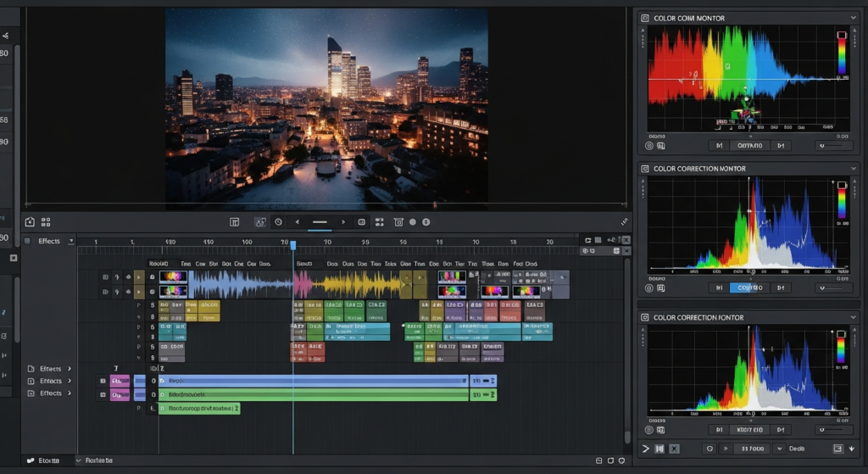Collapse the top Color Monitor panel chevron
The width and height of the screenshot is (868, 474).
tap(853, 18)
